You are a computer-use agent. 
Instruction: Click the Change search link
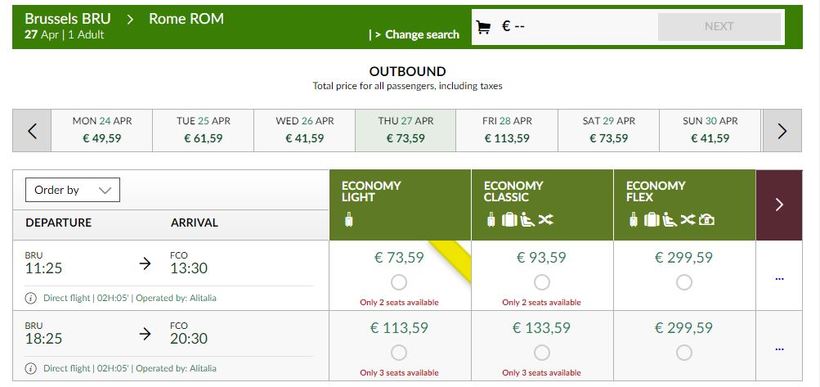(x=414, y=35)
